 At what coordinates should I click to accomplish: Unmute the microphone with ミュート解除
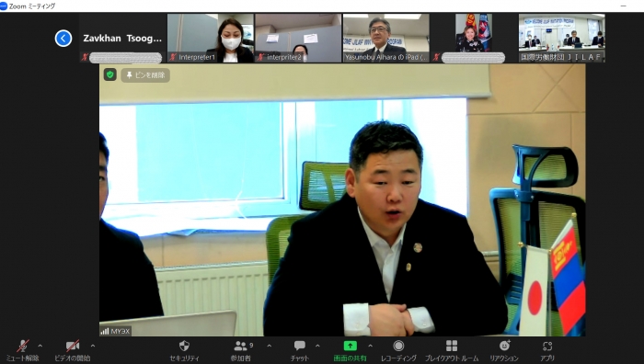(22, 351)
